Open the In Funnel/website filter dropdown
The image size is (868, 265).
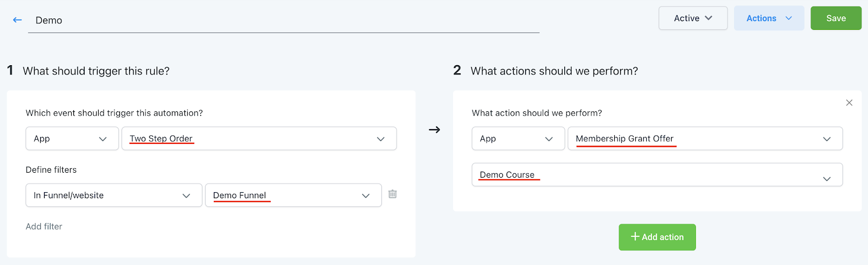(113, 195)
